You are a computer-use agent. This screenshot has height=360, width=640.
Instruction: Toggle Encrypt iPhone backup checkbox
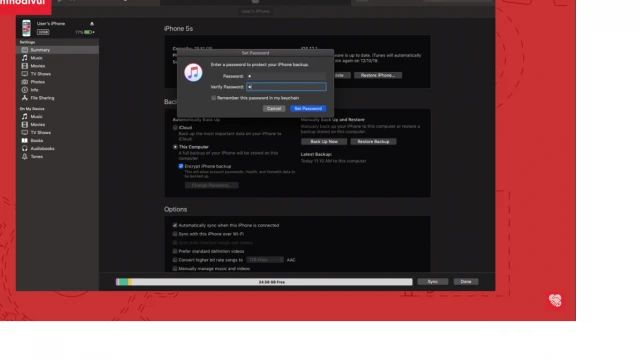click(181, 166)
